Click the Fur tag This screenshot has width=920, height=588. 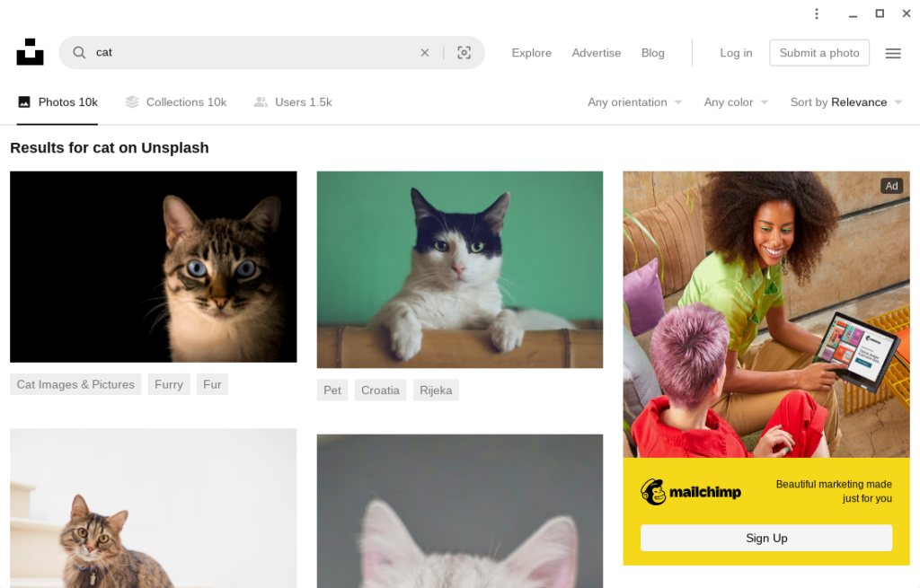click(x=212, y=384)
